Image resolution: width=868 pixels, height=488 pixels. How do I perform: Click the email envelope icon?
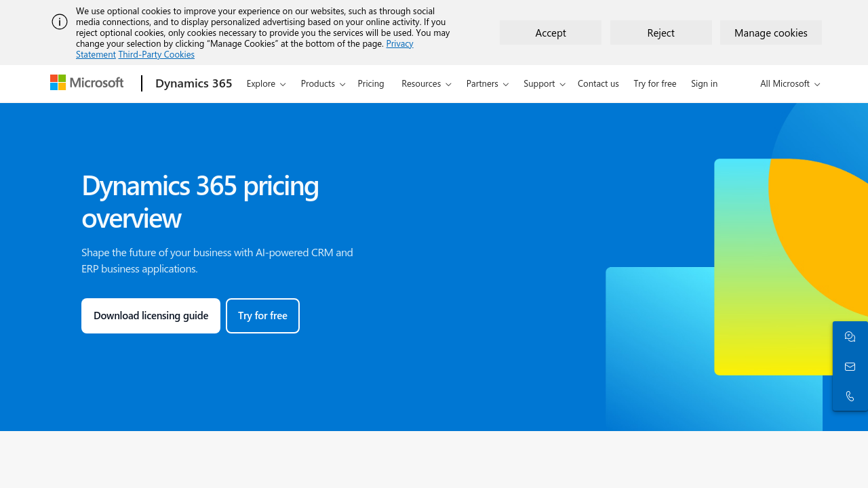tap(850, 367)
